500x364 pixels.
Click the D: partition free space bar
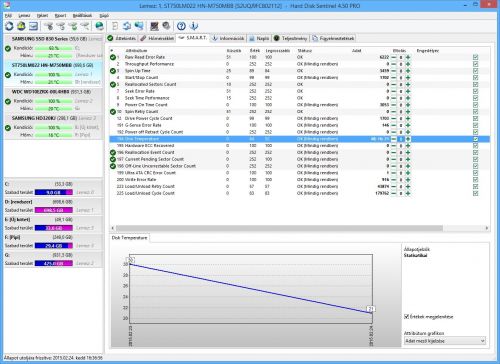(54, 210)
